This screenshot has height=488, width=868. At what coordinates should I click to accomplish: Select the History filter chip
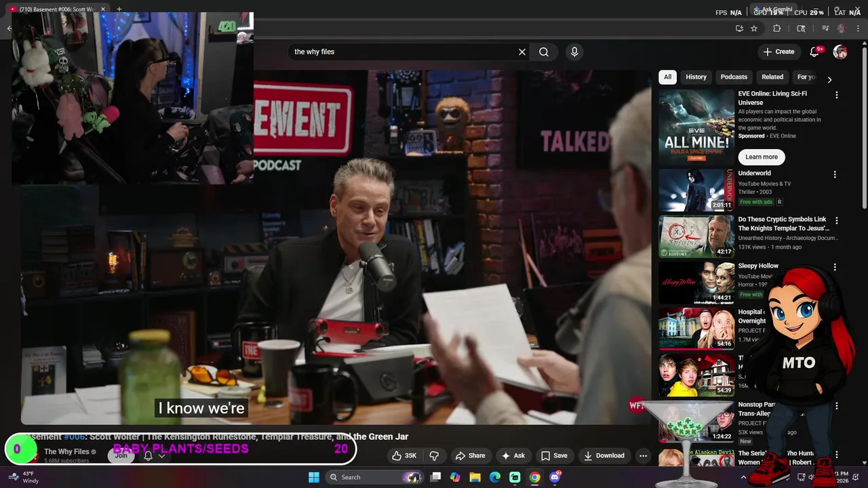(x=696, y=77)
